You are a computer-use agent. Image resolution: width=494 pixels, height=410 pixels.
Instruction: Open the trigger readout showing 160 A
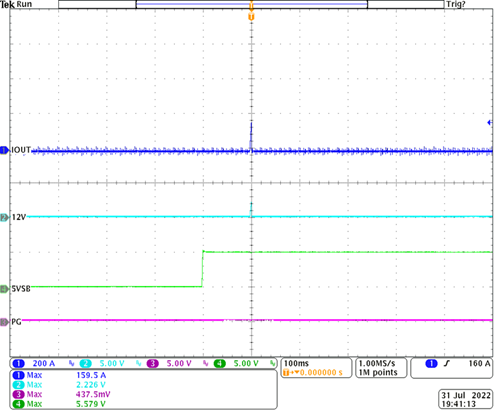[451, 368]
